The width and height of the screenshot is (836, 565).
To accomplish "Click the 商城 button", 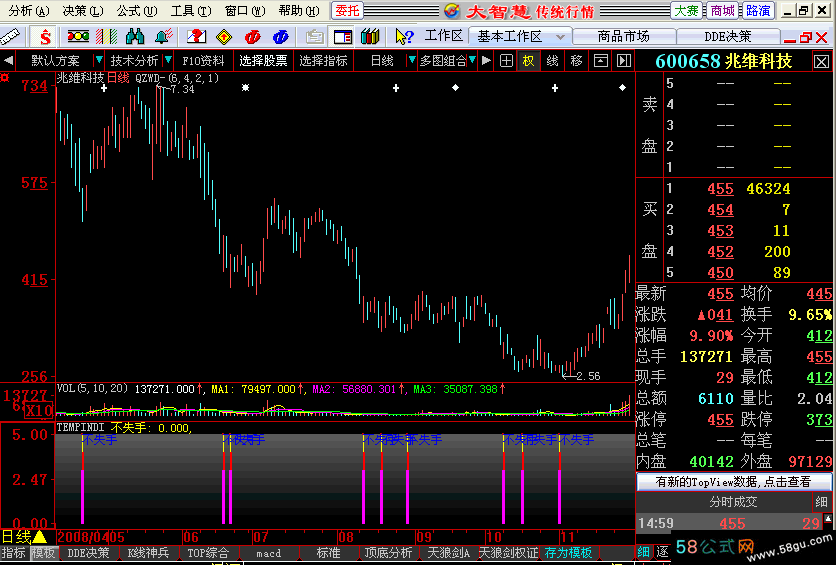I will [x=722, y=11].
